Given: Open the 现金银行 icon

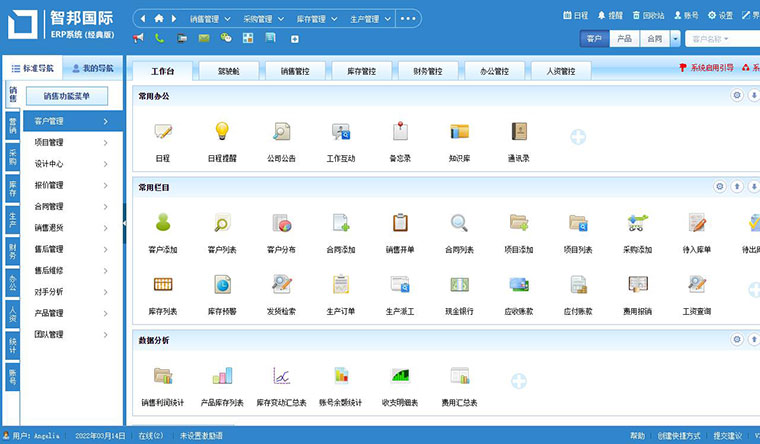Looking at the screenshot, I should [x=459, y=286].
